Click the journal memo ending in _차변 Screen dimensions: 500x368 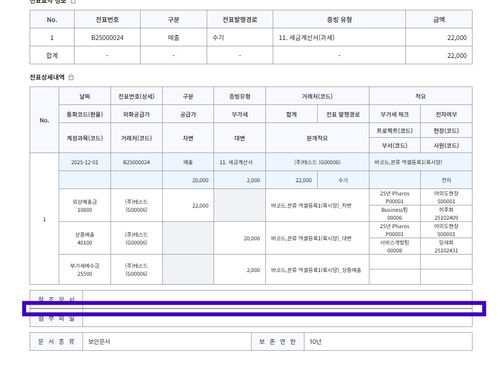tap(317, 206)
